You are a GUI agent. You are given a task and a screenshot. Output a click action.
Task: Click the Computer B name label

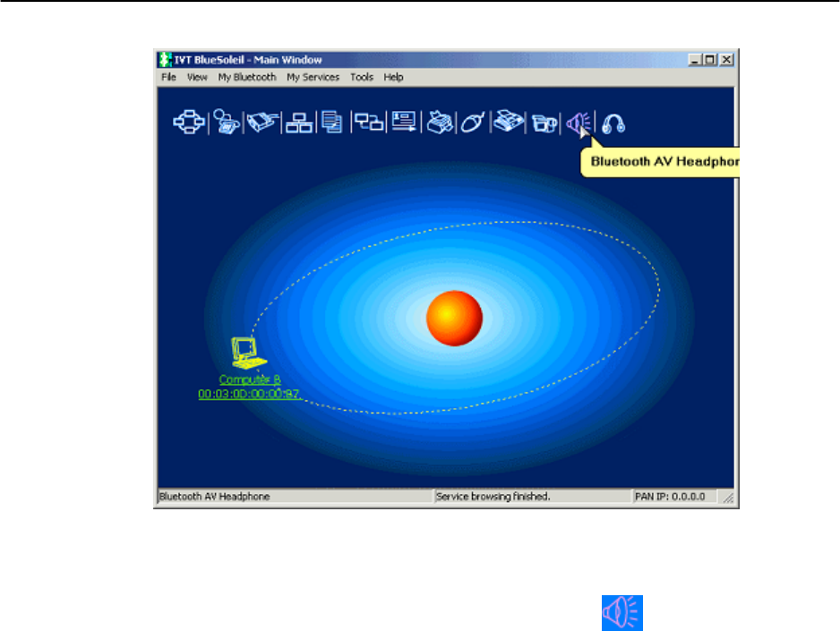pos(250,379)
